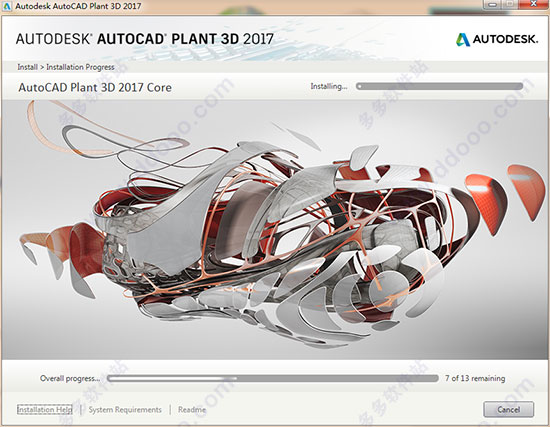Open the System Requirements link
Image resolution: width=550 pixels, height=427 pixels.
[x=125, y=409]
